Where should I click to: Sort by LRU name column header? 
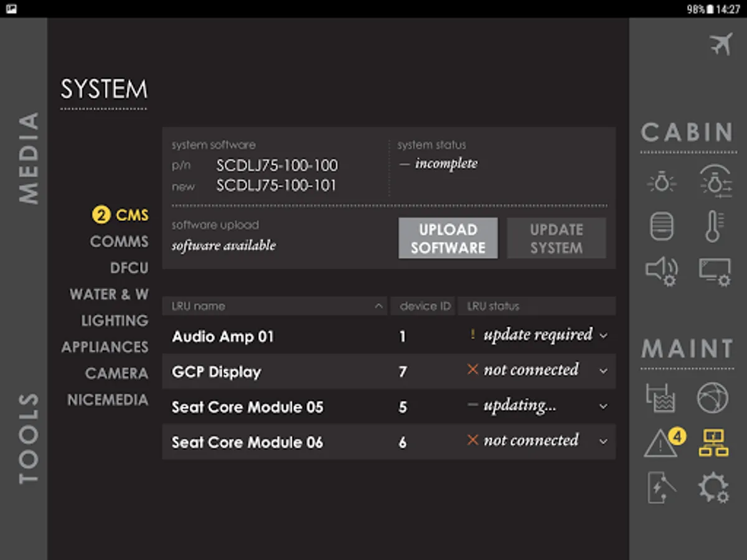[x=274, y=306]
